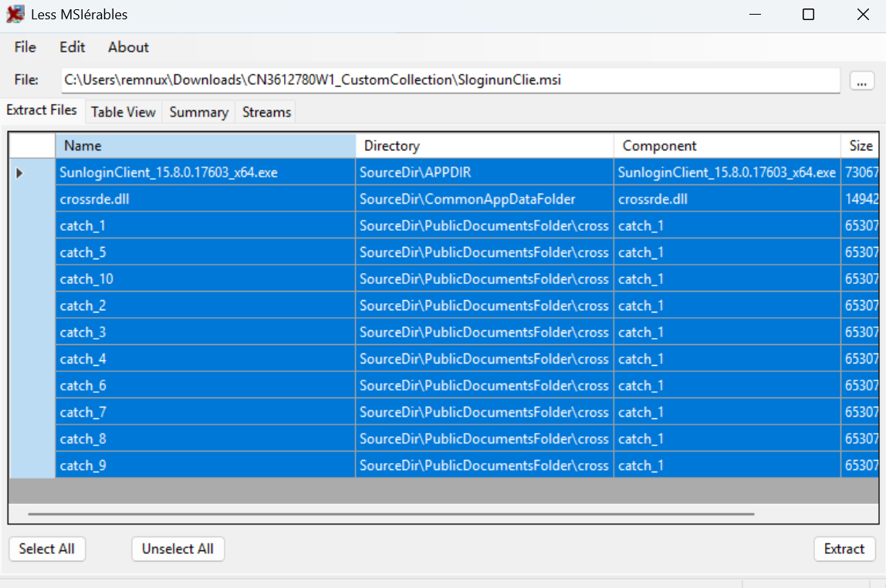The width and height of the screenshot is (886, 588).
Task: Click the Size cell in the catch_1 row
Action: click(860, 225)
